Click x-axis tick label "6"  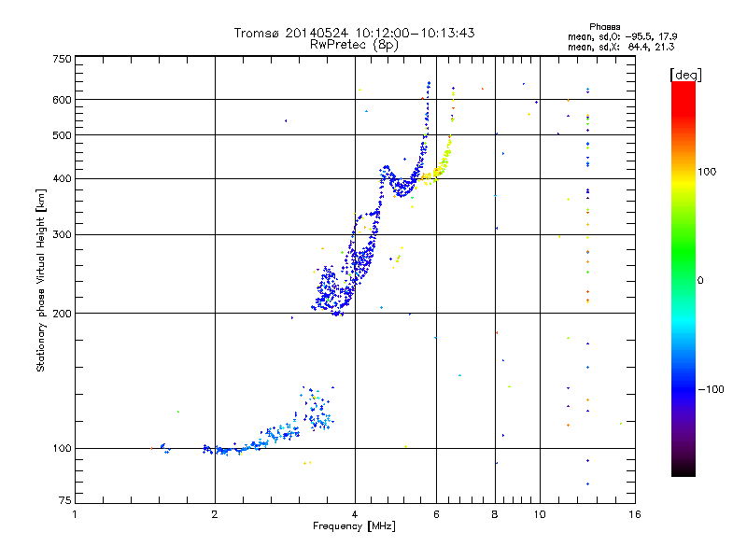point(436,514)
